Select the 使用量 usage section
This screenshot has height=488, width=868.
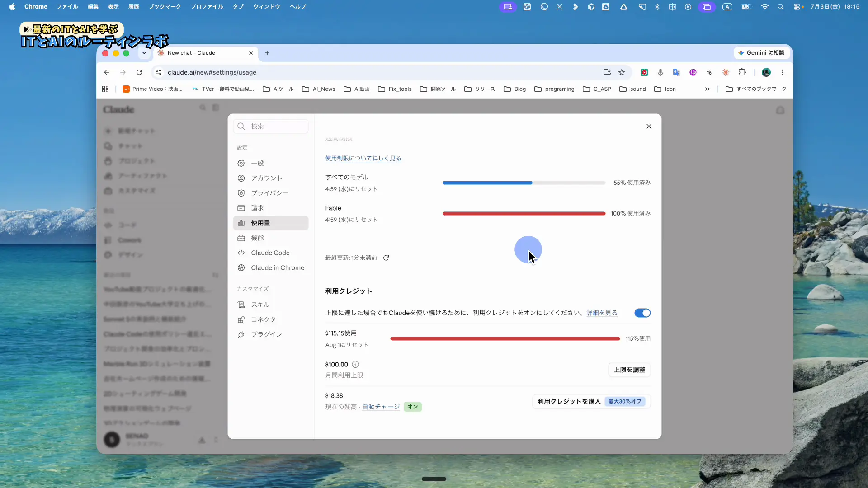[x=270, y=223]
